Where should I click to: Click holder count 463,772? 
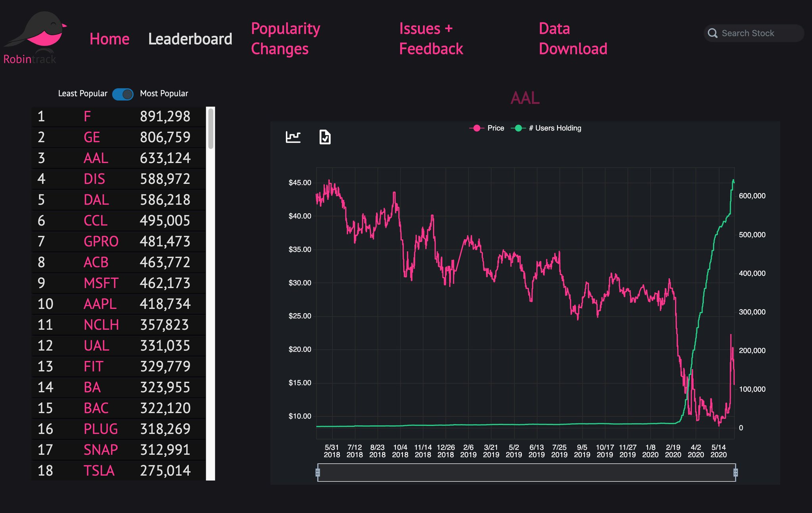click(x=165, y=262)
